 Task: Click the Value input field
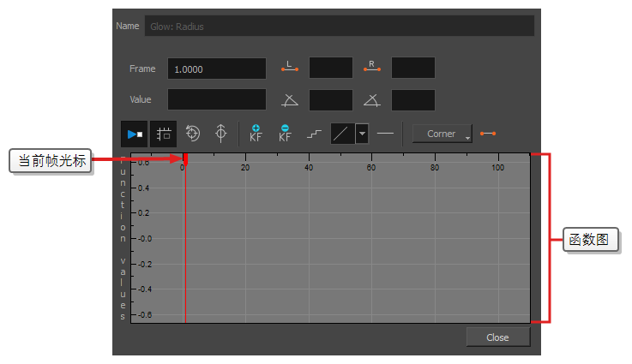[217, 100]
